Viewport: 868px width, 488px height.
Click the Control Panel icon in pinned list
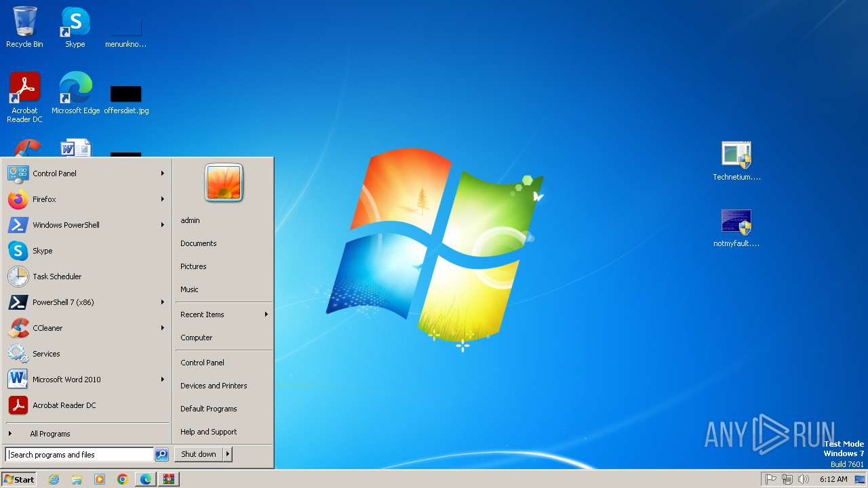pyautogui.click(x=18, y=174)
